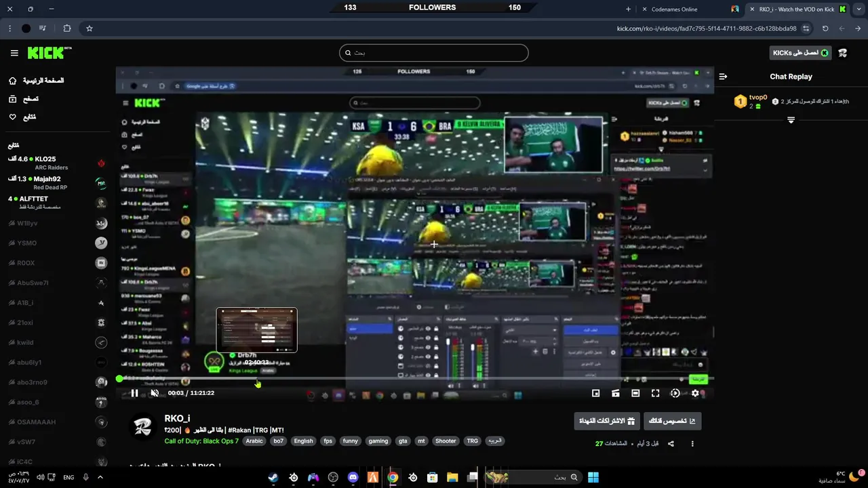Enter fullscreen video mode
The height and width of the screenshot is (488, 868).
click(x=655, y=393)
